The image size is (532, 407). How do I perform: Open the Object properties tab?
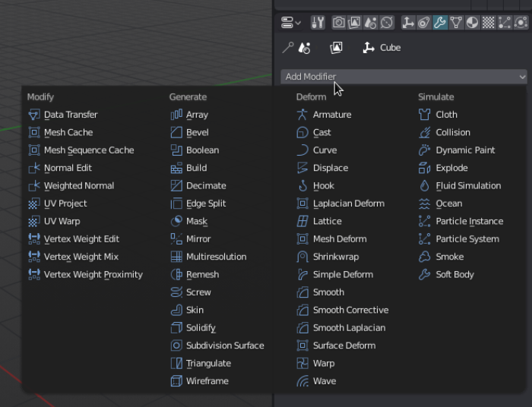tap(408, 23)
